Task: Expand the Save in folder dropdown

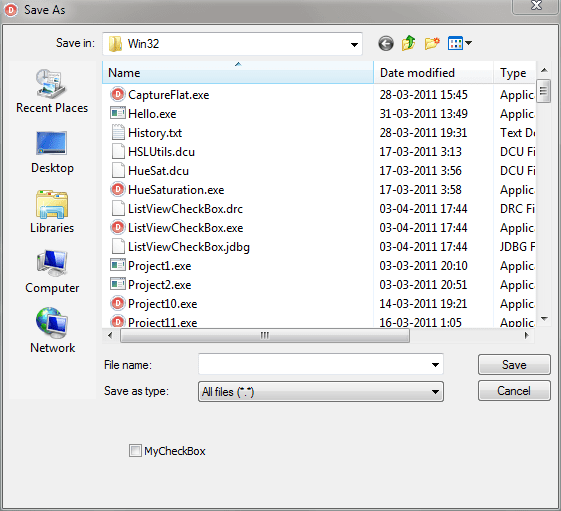Action: 354,44
